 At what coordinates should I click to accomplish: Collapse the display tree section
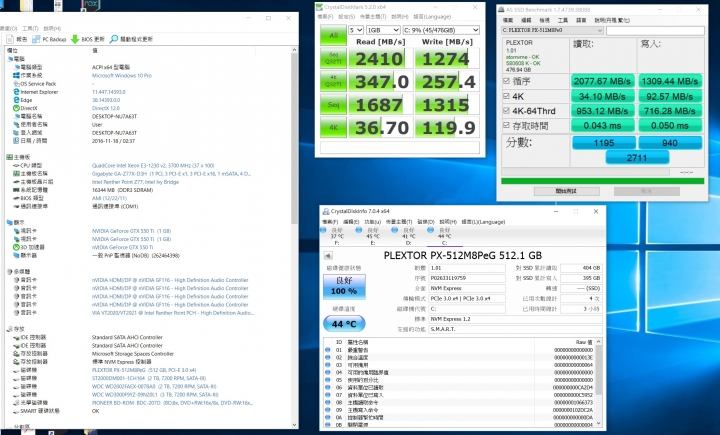pos(10,222)
